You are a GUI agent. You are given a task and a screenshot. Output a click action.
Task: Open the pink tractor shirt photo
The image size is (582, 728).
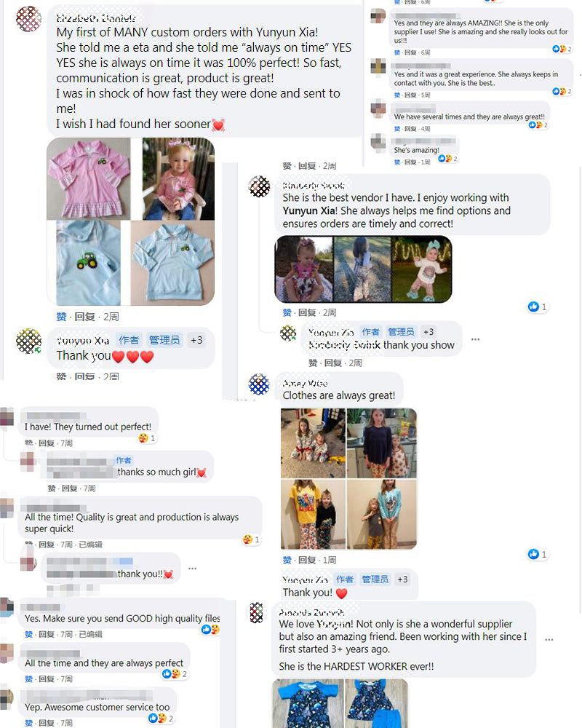pos(89,179)
